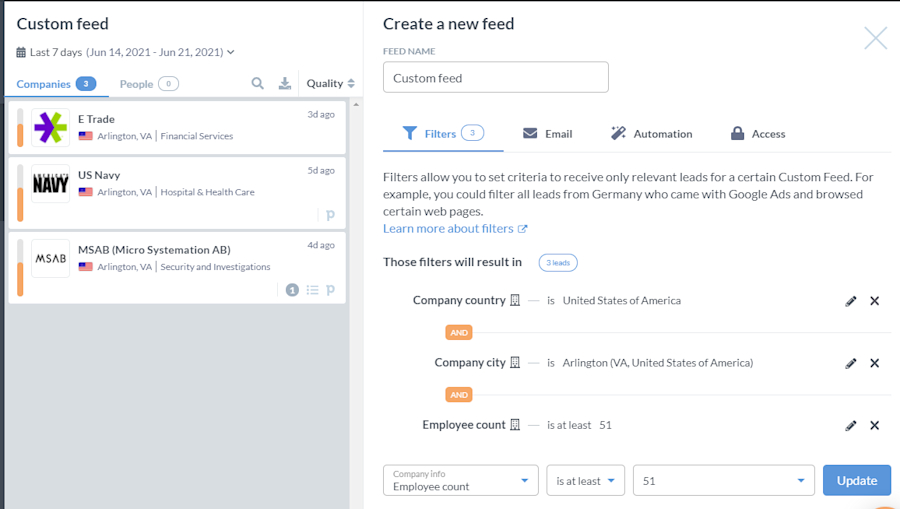Click the numbered badge on MSAB card
This screenshot has width=900, height=509.
pyautogui.click(x=292, y=290)
